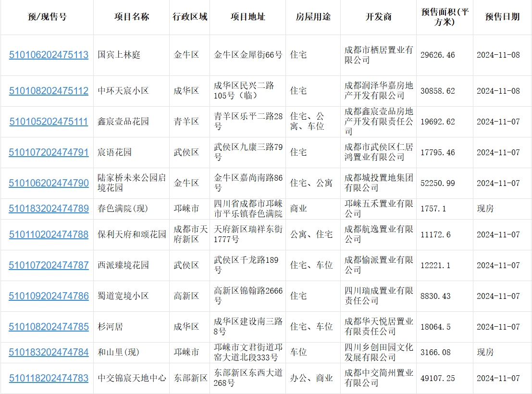Open presale link 510108202475112
Screen dimensions: 532x394
49,91
